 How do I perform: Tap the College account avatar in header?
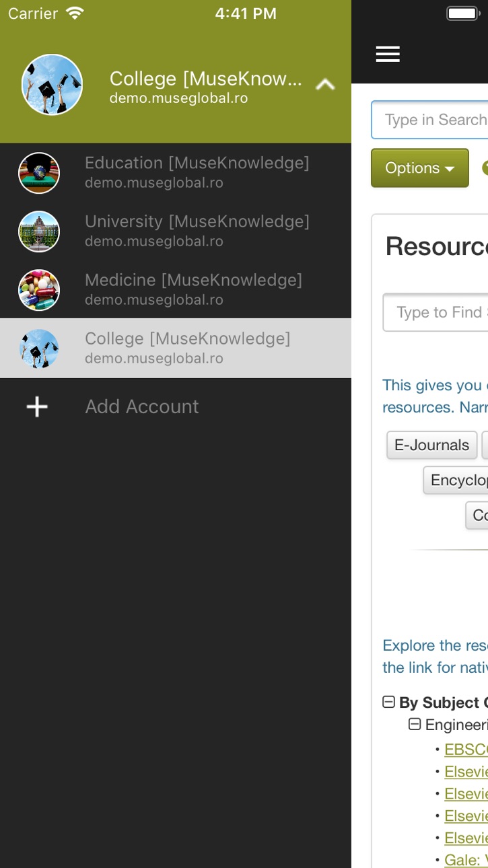click(x=52, y=85)
